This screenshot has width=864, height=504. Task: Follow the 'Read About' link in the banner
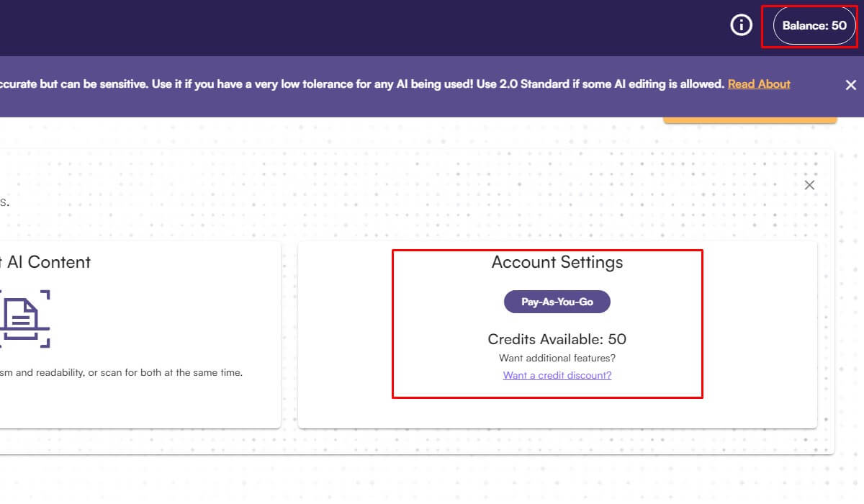click(x=759, y=84)
